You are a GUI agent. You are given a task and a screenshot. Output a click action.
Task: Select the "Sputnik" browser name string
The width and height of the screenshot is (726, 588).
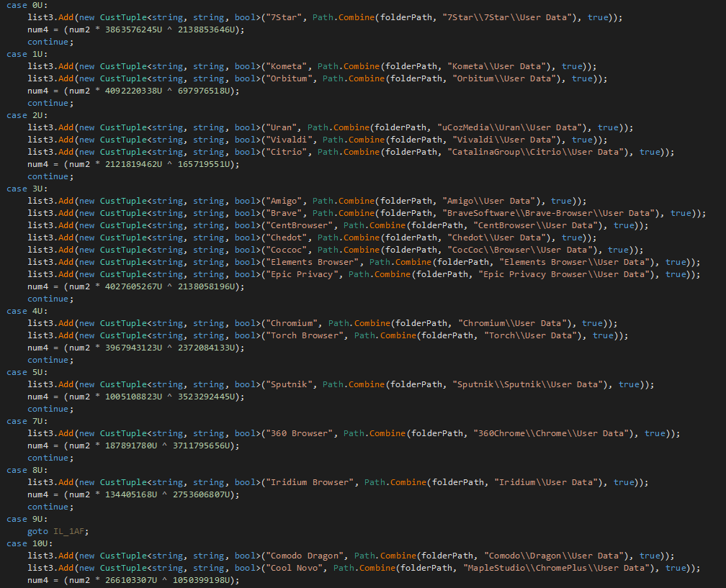[289, 385]
